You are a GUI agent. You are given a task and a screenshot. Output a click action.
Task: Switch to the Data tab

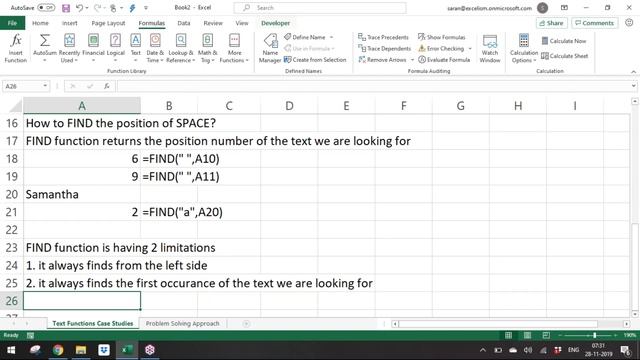[184, 23]
